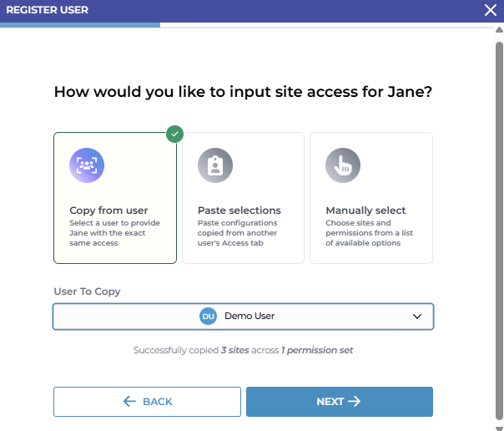Expand the User To Copy dropdown chevron
Screen dimensions: 504x431
pyautogui.click(x=418, y=317)
